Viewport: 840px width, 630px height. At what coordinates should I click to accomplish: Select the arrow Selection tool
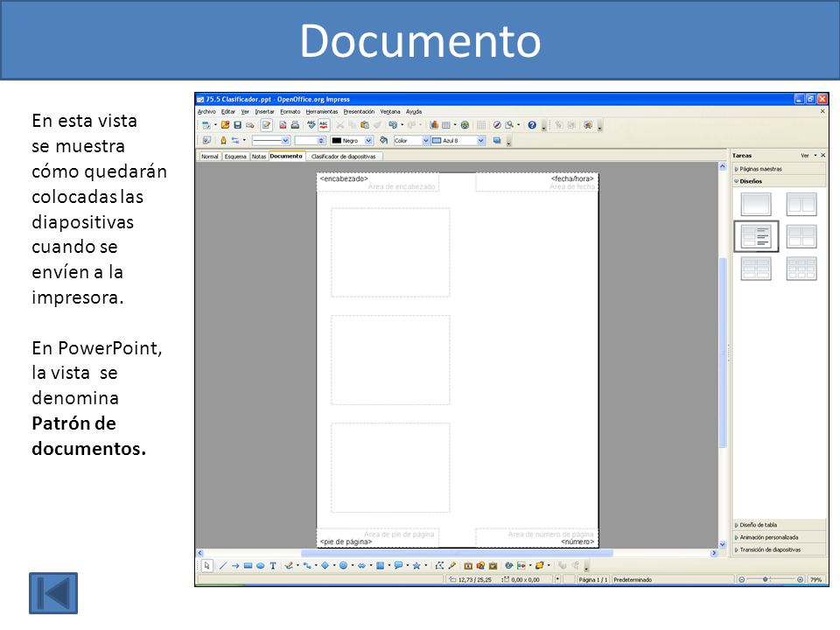[x=206, y=566]
